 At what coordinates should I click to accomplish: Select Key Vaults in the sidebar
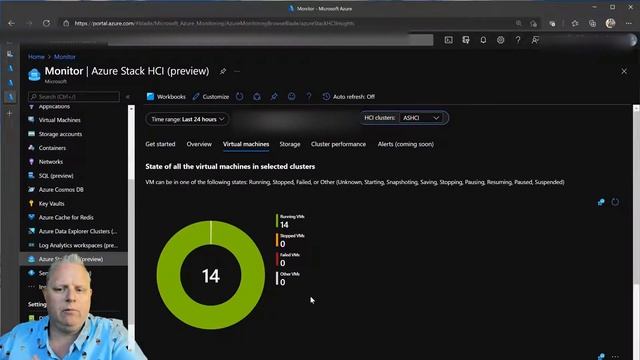click(x=51, y=203)
